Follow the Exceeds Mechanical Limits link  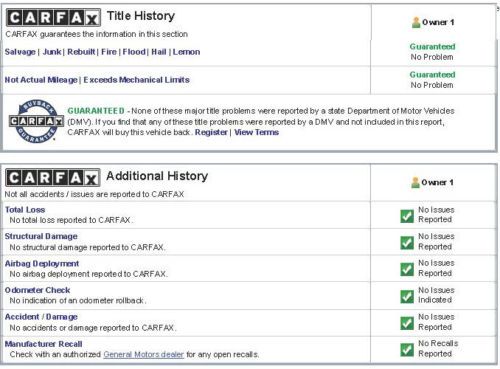pyautogui.click(x=136, y=80)
